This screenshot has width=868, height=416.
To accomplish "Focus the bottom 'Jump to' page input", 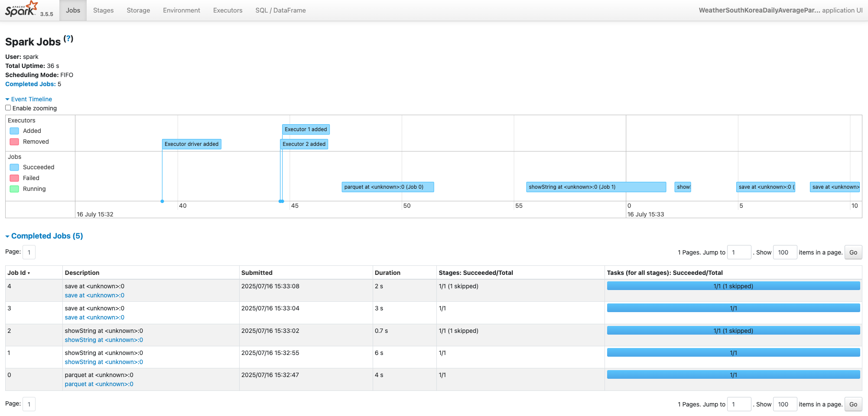I will (x=739, y=404).
